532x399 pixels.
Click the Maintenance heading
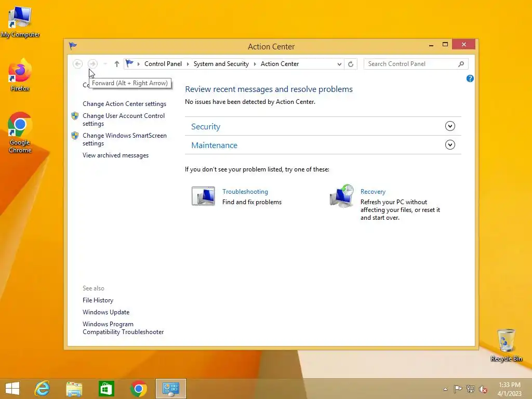pyautogui.click(x=214, y=145)
